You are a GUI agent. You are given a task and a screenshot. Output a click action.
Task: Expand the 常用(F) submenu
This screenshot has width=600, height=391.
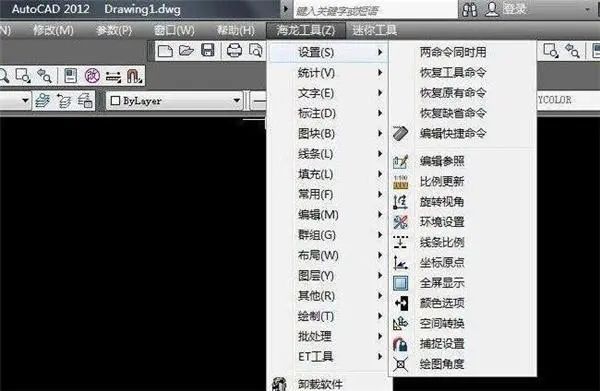pyautogui.click(x=328, y=194)
